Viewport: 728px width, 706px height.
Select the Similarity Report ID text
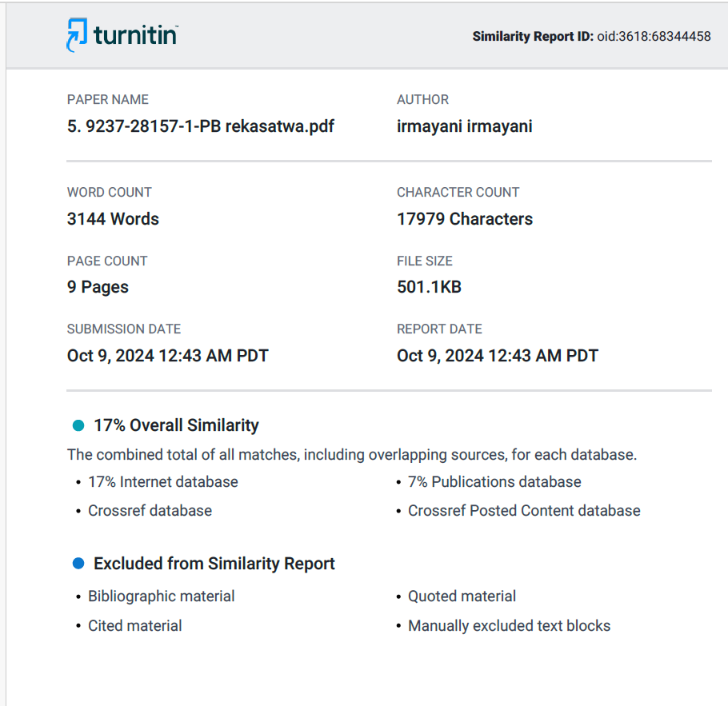591,36
